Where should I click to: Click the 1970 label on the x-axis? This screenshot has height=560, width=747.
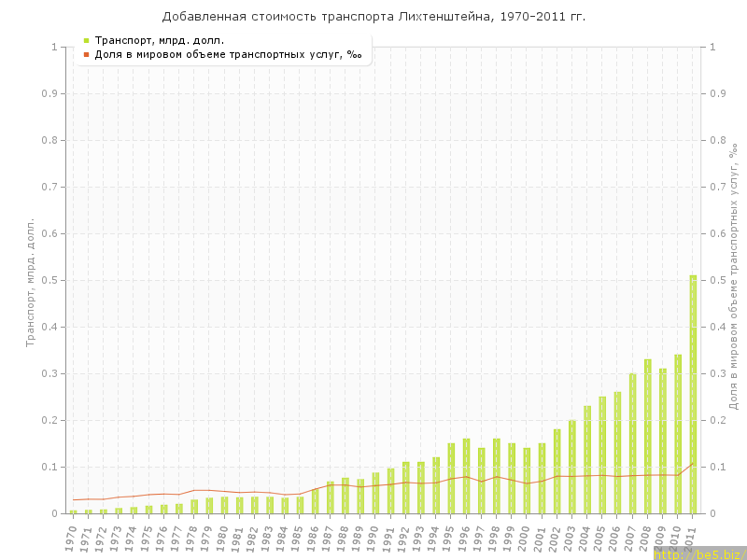[x=72, y=537]
